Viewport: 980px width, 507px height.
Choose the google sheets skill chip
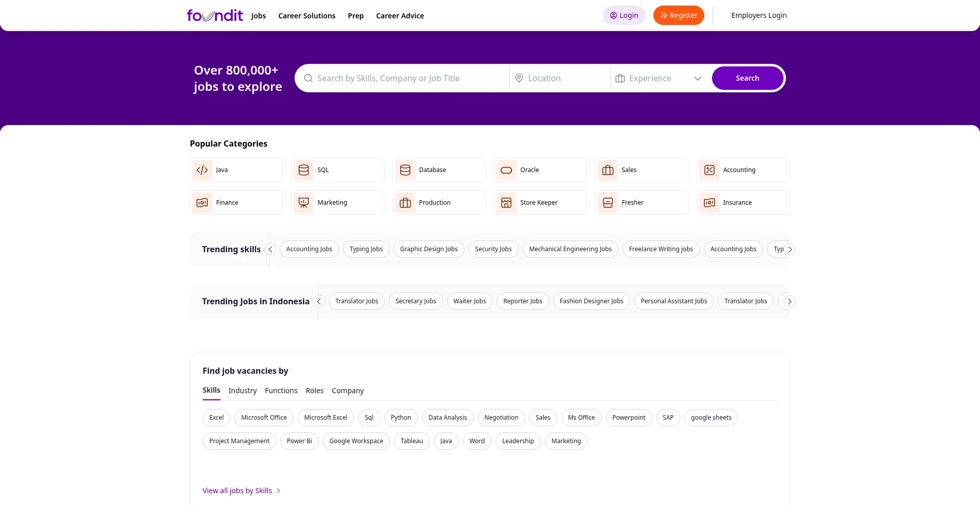(x=711, y=418)
